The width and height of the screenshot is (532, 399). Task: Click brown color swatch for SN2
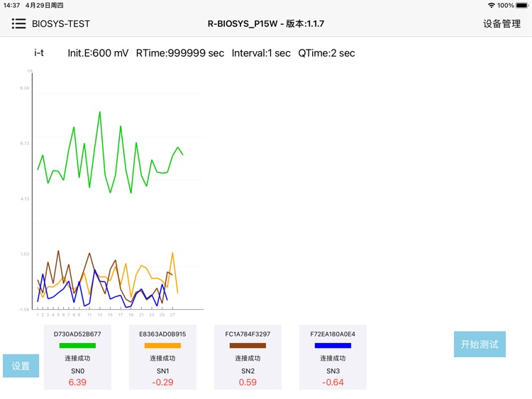pos(248,345)
